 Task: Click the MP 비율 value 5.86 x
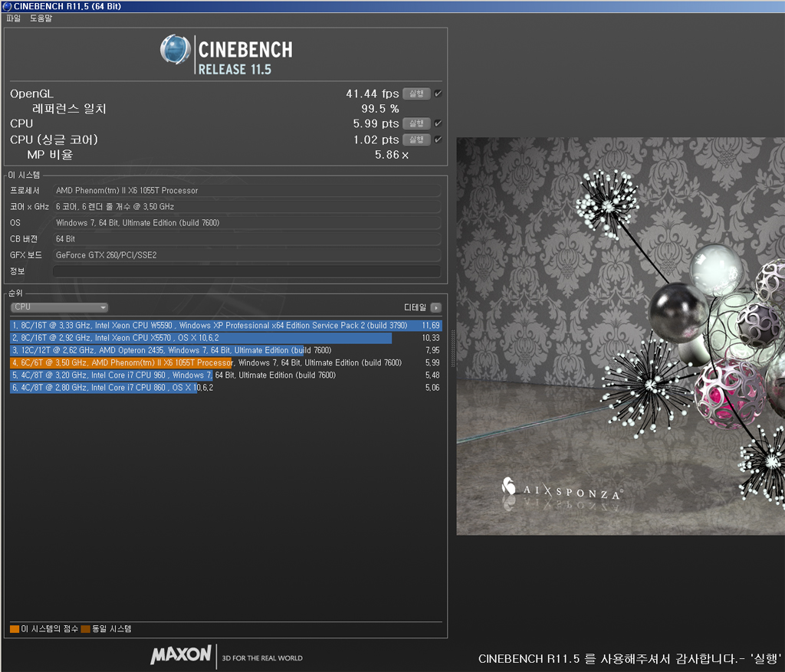click(x=392, y=155)
